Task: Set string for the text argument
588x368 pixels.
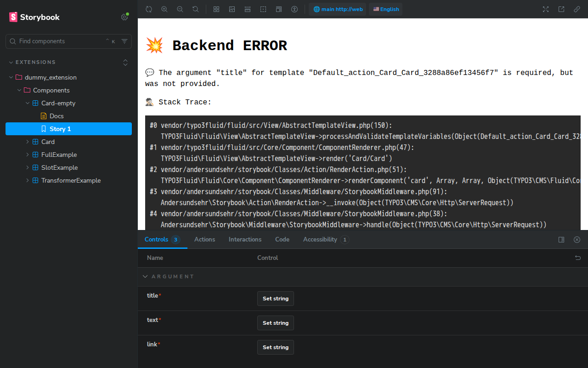Action: click(x=276, y=323)
